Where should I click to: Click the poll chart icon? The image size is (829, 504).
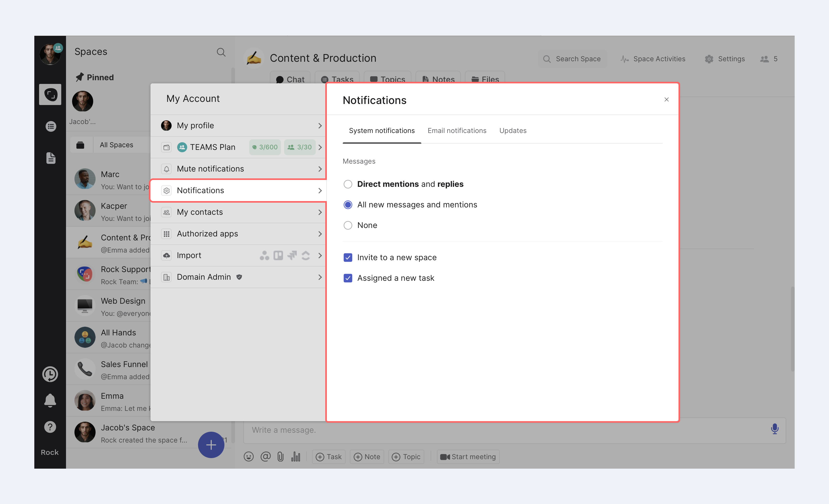295,457
